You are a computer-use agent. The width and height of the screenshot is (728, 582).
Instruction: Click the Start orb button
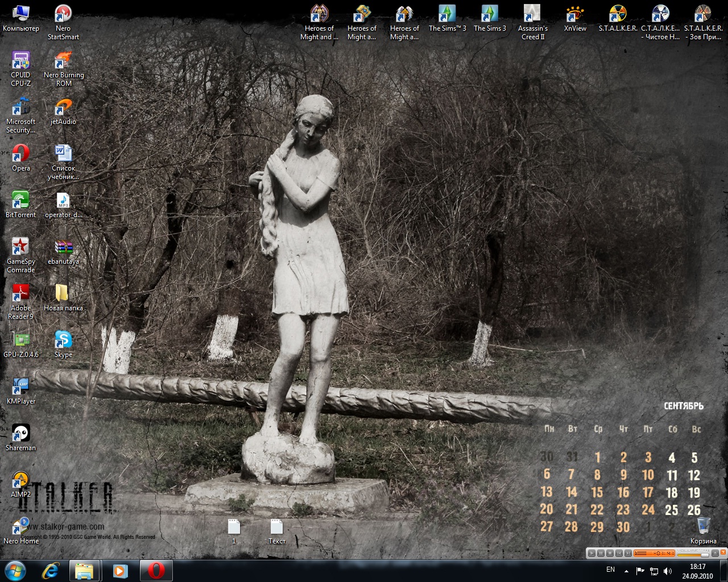coord(15,571)
